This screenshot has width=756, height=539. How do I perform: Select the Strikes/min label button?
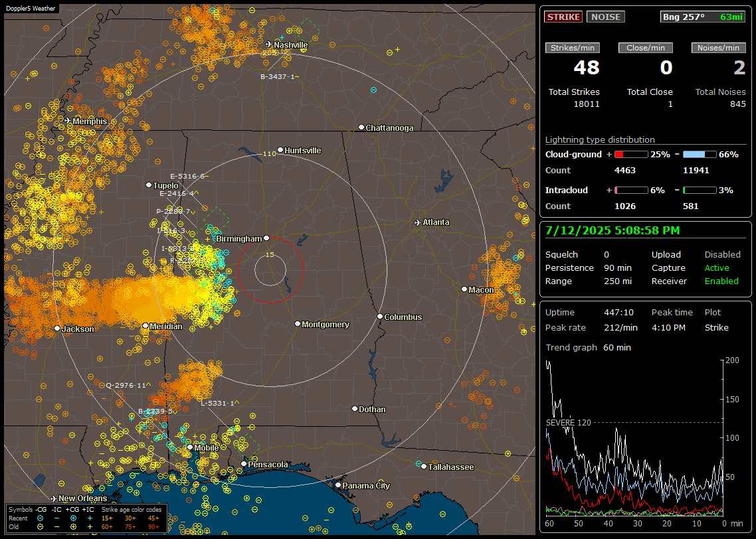(573, 48)
